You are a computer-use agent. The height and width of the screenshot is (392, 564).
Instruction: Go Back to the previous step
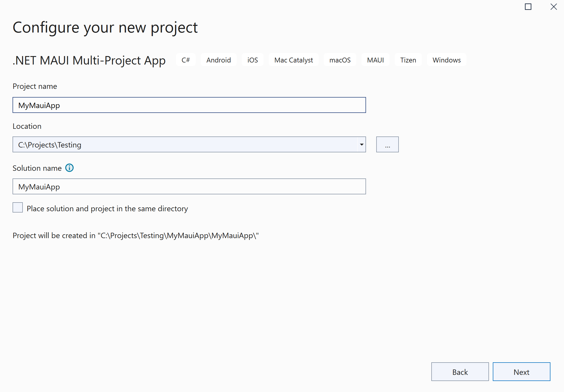[460, 372]
